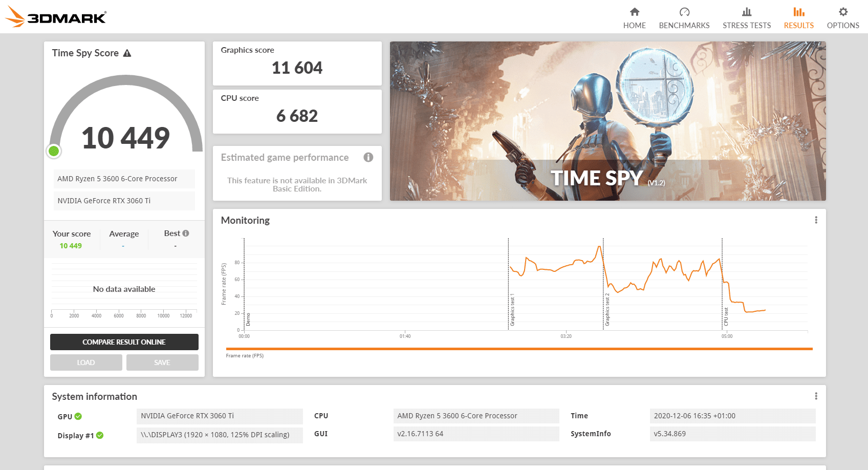The image size is (868, 470).
Task: Click the CPU test timeline marker
Action: click(726, 317)
